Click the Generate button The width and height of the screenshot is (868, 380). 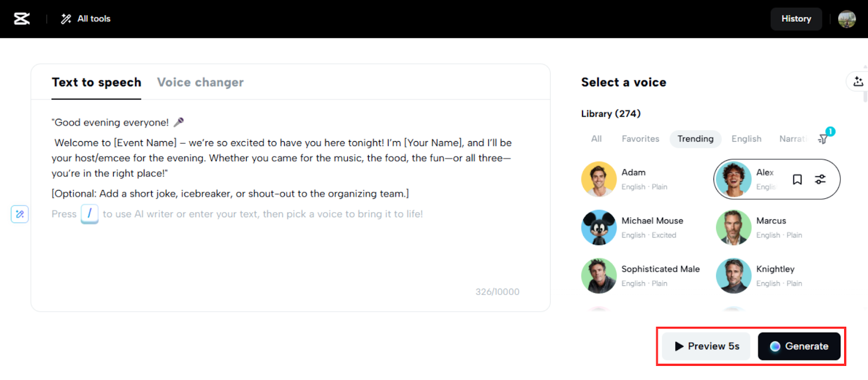coord(799,346)
